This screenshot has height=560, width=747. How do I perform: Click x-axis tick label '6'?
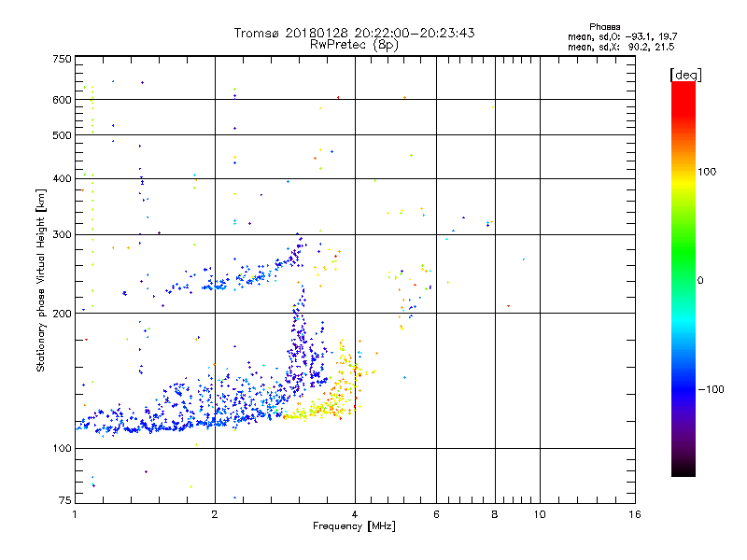click(436, 514)
